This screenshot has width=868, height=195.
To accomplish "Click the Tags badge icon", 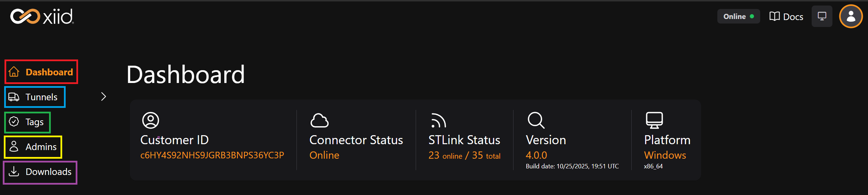I will coord(14,122).
